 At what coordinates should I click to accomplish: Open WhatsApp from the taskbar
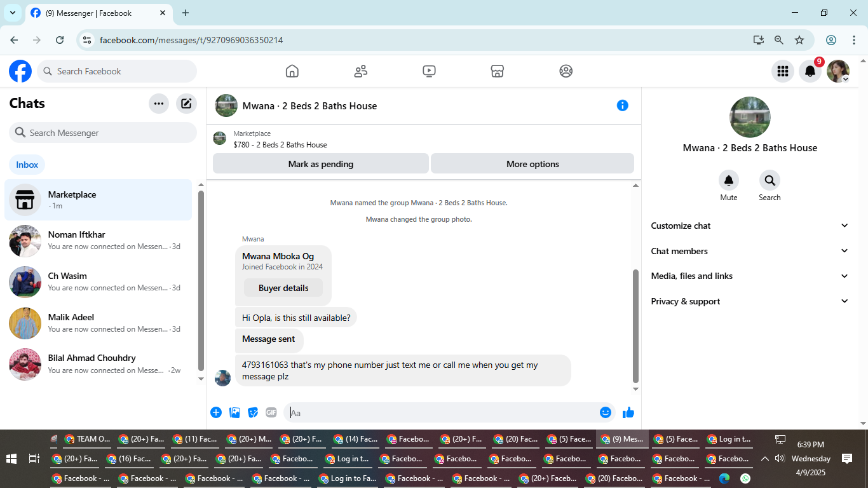pyautogui.click(x=745, y=478)
